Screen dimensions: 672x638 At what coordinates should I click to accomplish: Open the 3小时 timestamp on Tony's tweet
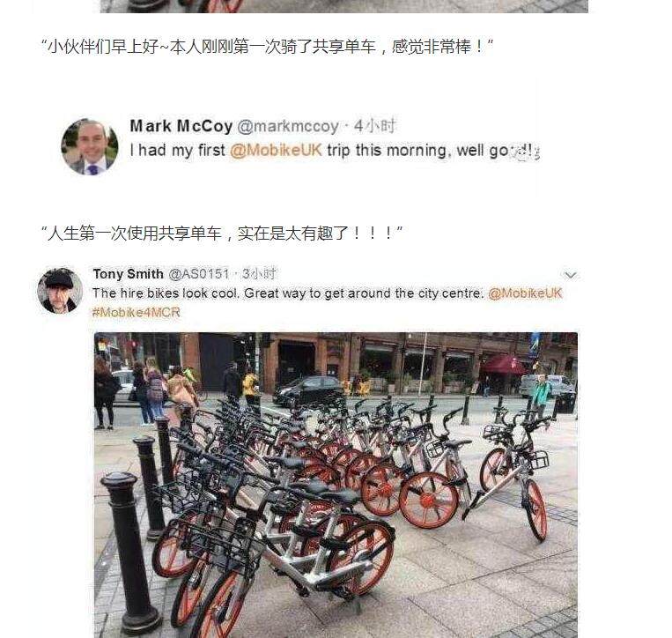click(259, 273)
